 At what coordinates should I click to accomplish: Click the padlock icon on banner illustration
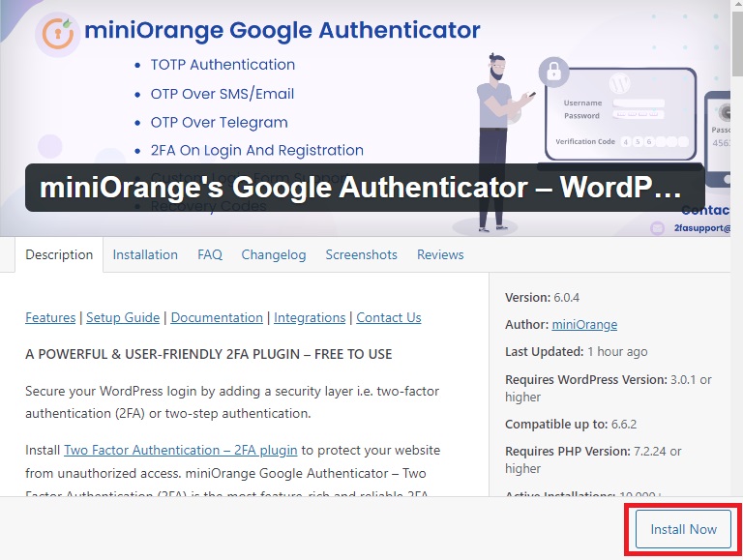point(553,72)
